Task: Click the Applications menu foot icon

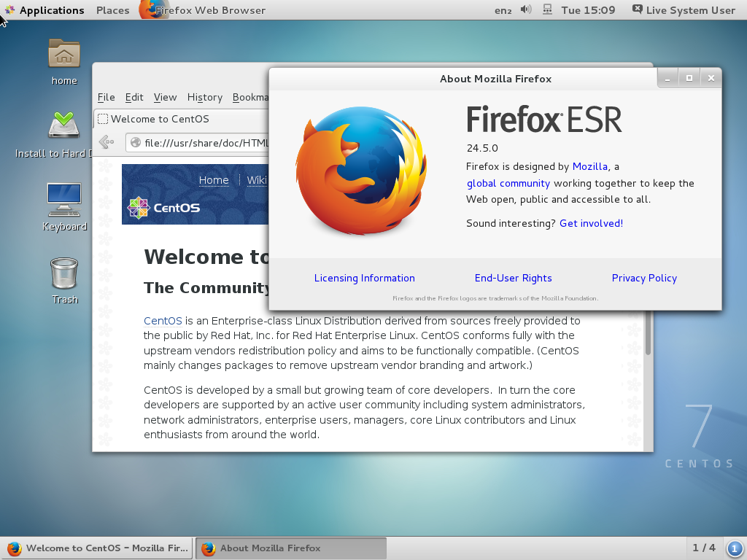Action: point(9,10)
